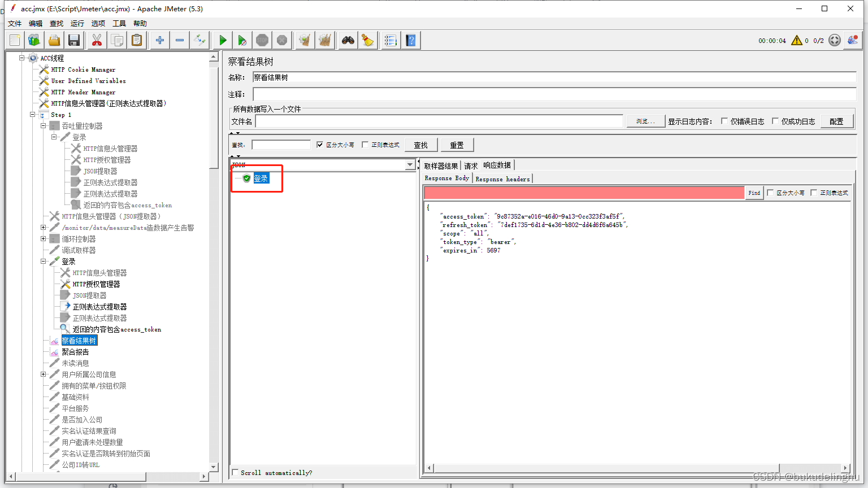Click the Reset Search broom icon
The image size is (868, 488).
tap(368, 40)
